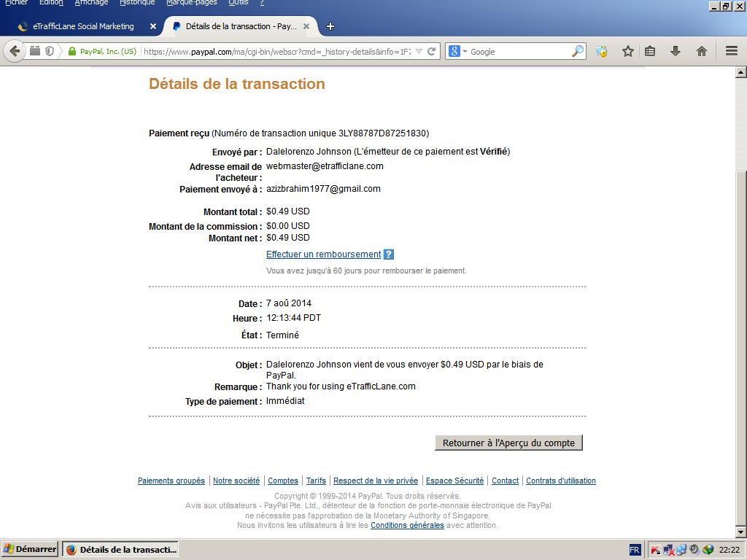Click the $0.00 USD commission amount
This screenshot has height=560, width=747.
(x=287, y=226)
